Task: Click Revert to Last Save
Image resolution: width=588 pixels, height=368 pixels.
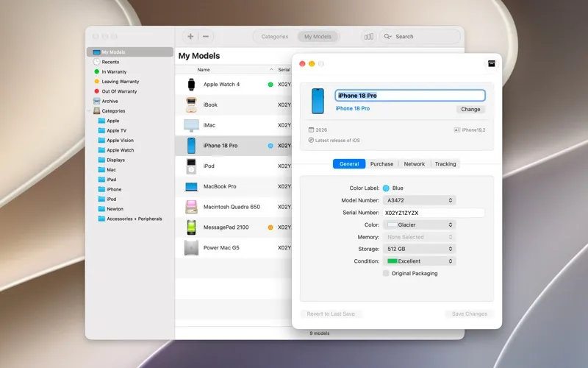Action: coord(331,314)
